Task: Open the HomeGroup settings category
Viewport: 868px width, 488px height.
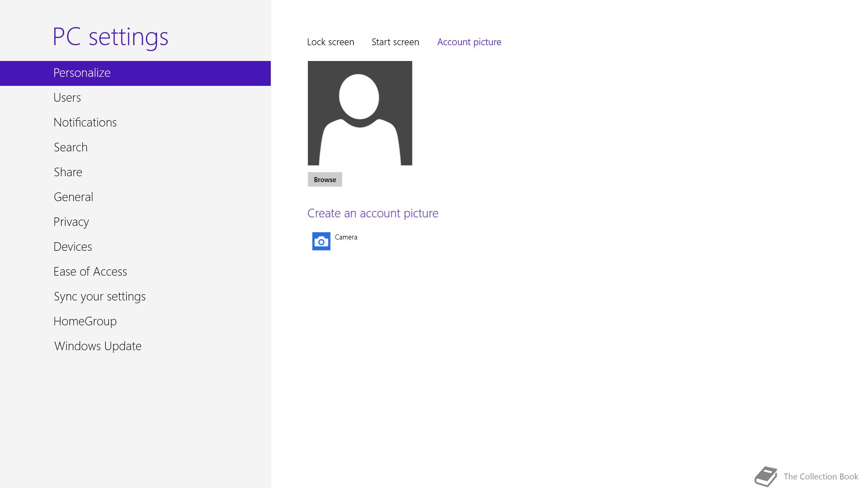Action: (135, 321)
